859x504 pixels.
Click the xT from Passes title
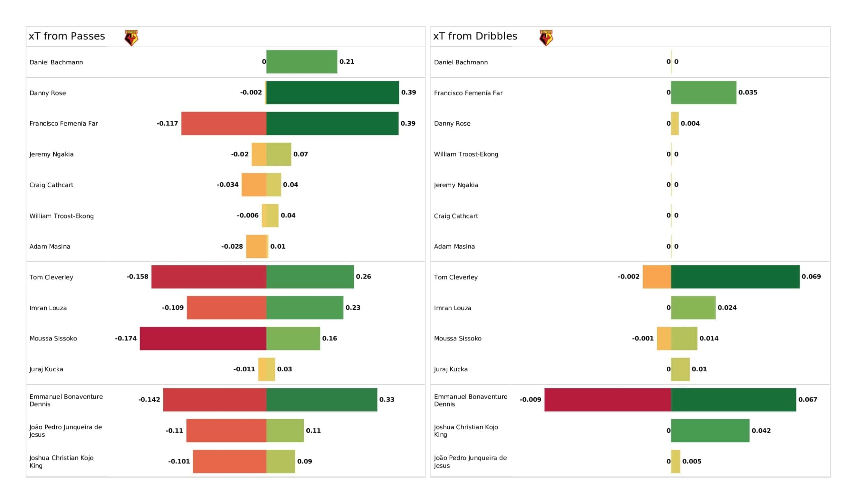(x=67, y=36)
